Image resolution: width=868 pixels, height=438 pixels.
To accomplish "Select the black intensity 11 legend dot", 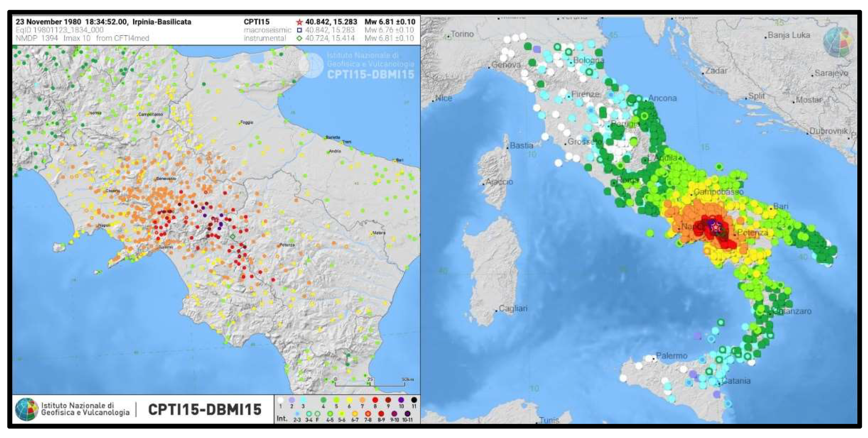I will tap(414, 400).
